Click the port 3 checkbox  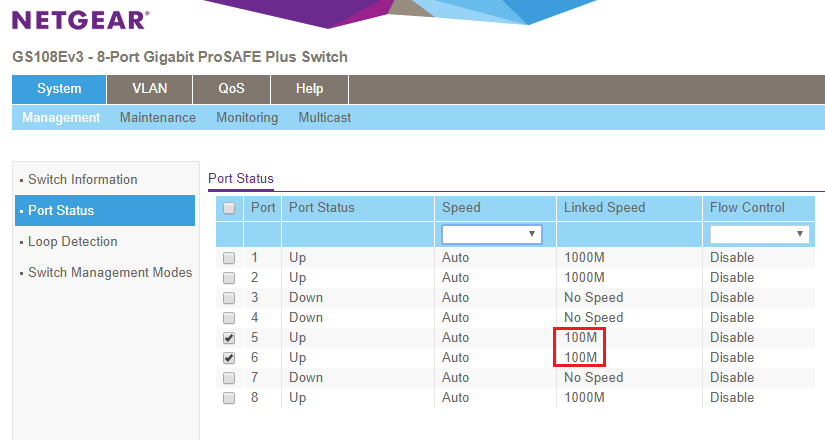pyautogui.click(x=229, y=298)
